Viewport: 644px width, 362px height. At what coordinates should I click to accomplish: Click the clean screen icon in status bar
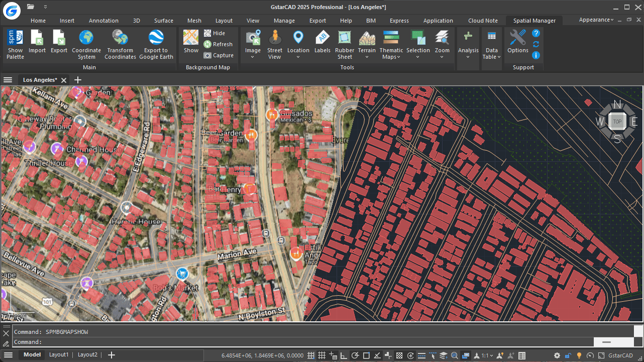601,355
